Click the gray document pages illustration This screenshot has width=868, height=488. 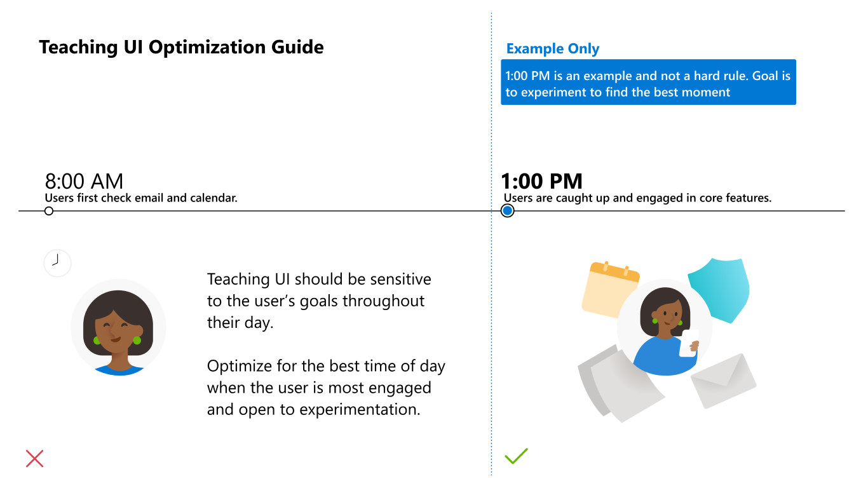621,383
